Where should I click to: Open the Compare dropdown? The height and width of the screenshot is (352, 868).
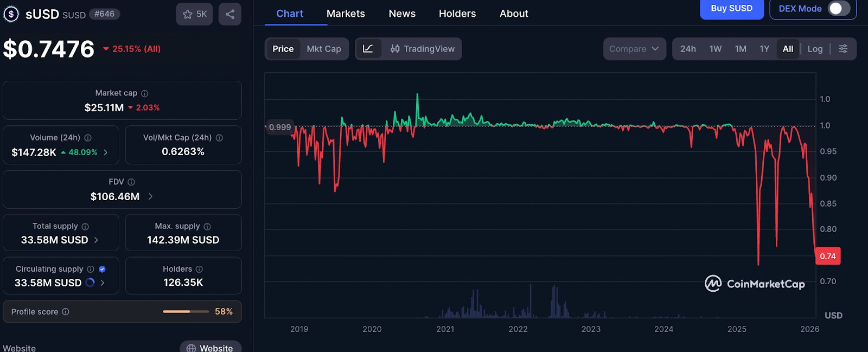(634, 49)
